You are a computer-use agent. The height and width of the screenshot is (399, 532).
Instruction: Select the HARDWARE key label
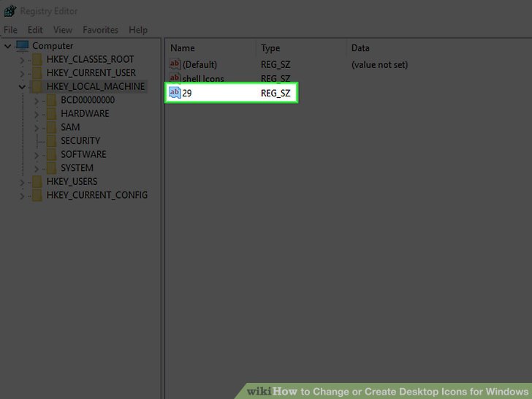tap(85, 114)
